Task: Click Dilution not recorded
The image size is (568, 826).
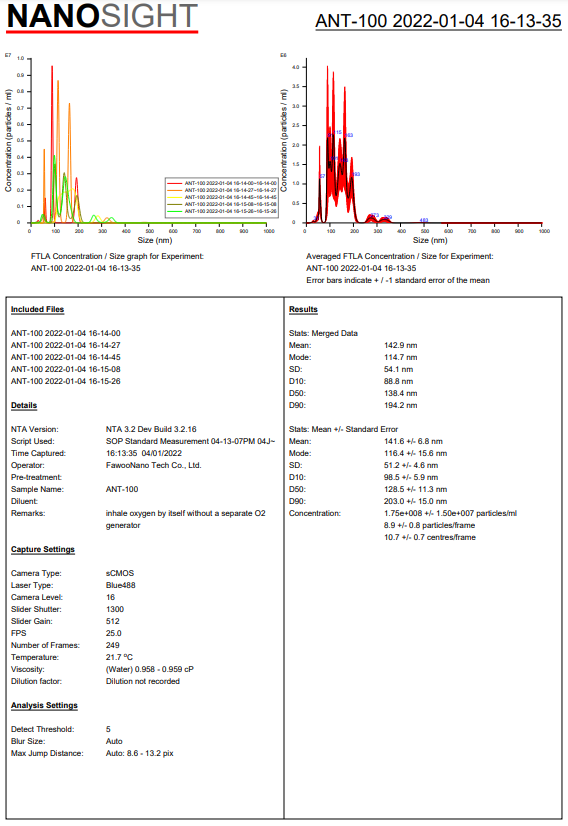Action: click(x=143, y=681)
